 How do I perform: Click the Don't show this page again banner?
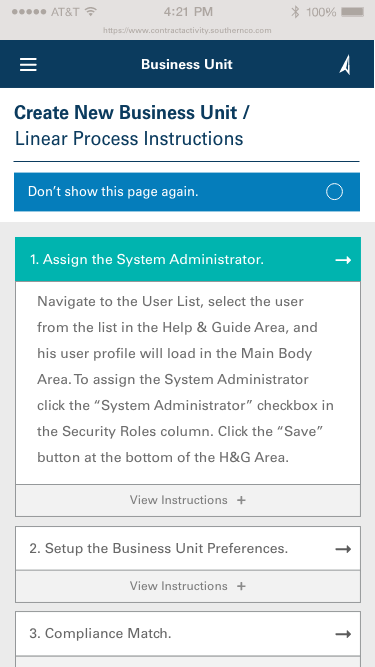click(187, 192)
